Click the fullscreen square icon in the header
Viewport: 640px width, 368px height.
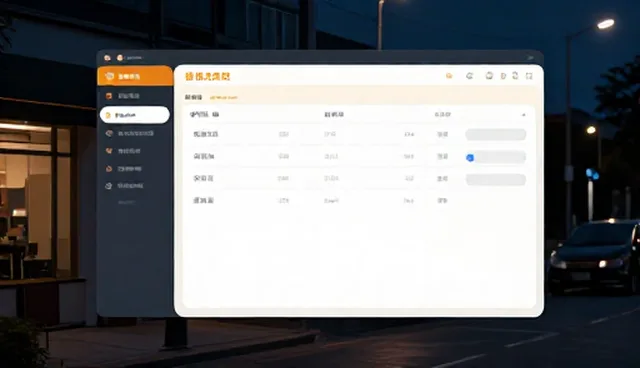click(x=529, y=76)
